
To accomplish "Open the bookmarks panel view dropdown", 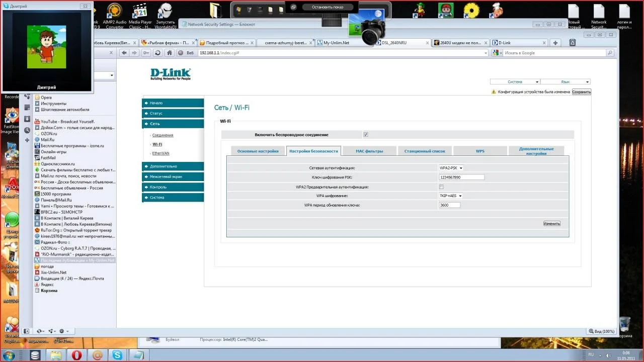I will pos(111,75).
